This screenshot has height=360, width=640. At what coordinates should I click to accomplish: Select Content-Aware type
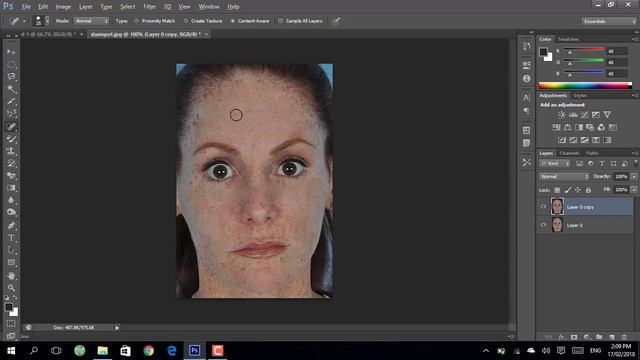pyautogui.click(x=233, y=21)
